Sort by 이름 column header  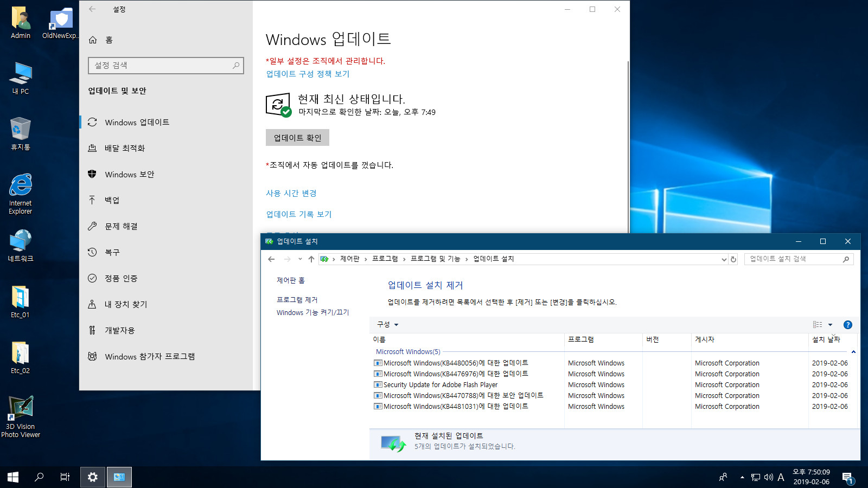[467, 339]
